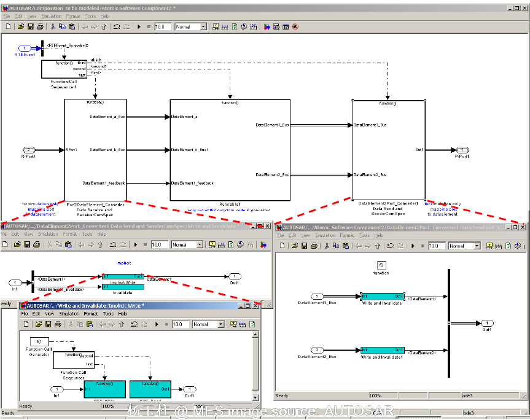Screen dimensions: 530x420
Task: Undo icon in Implicit Write window toolbar
Action: 134,324
